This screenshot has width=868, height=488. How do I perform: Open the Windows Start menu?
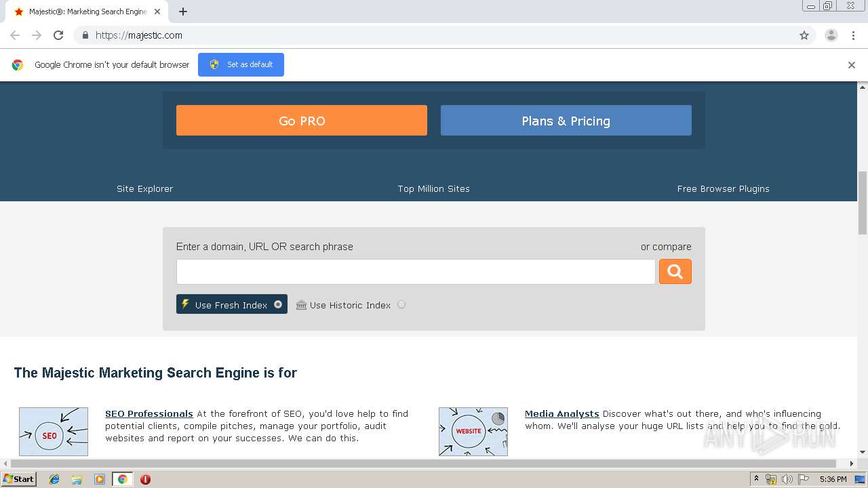pyautogui.click(x=19, y=479)
